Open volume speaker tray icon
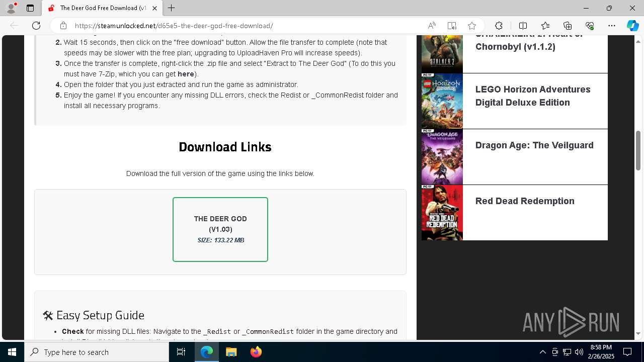The width and height of the screenshot is (644, 362). [x=579, y=352]
